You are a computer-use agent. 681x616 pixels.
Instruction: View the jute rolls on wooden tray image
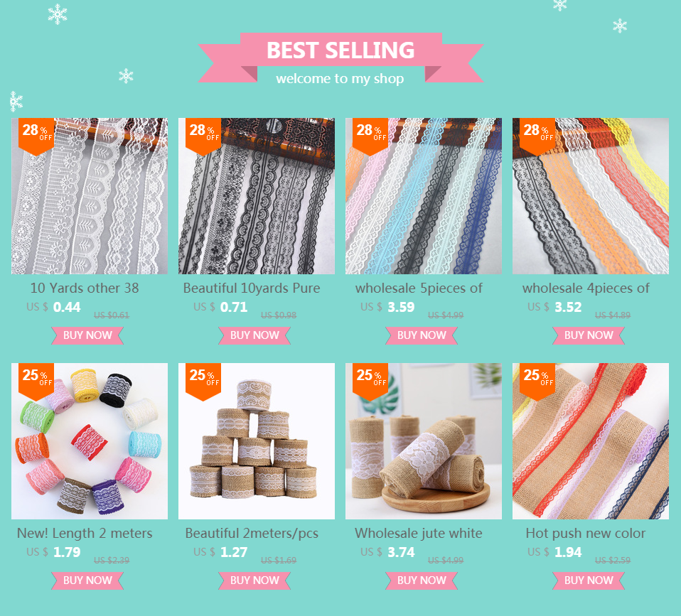[424, 441]
